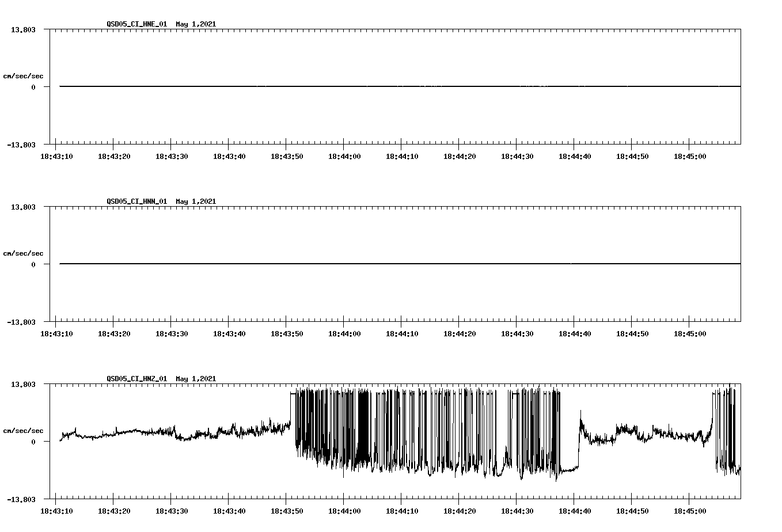Click the 18:44:00 tick label on the bottom axis
The width and height of the screenshot is (782, 532).
click(346, 510)
